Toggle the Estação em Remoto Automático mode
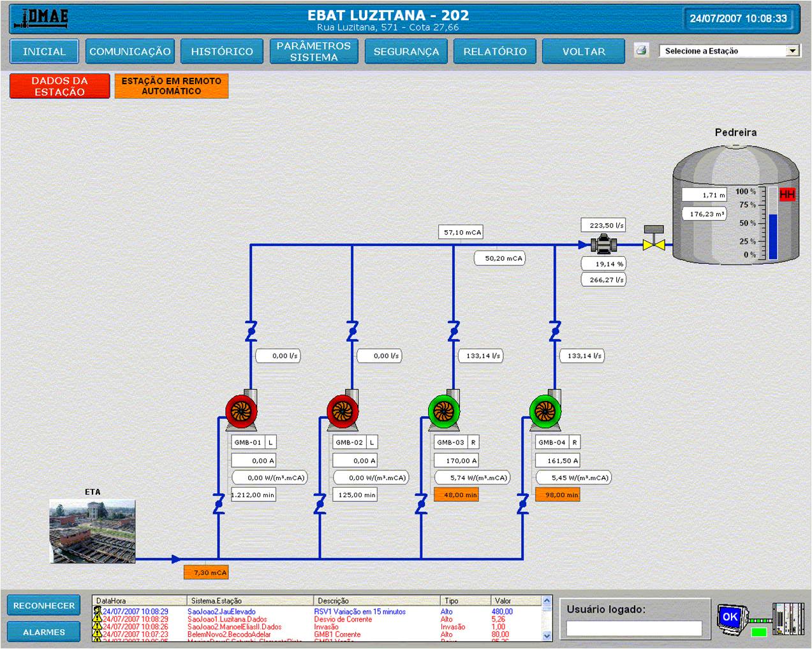The width and height of the screenshot is (812, 649). click(x=171, y=86)
